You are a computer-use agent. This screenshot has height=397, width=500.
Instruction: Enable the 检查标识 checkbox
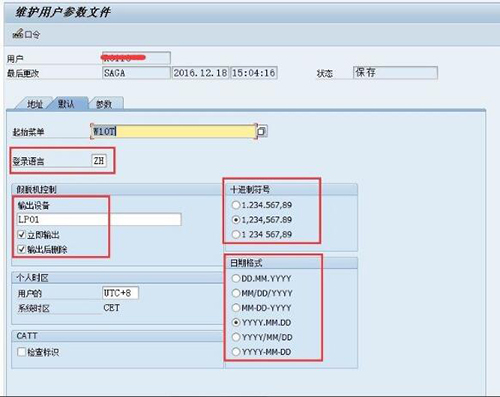pos(22,352)
